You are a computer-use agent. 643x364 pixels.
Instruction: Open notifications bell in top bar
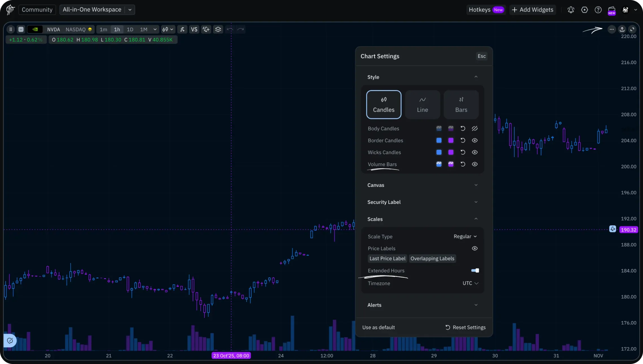pyautogui.click(x=571, y=10)
